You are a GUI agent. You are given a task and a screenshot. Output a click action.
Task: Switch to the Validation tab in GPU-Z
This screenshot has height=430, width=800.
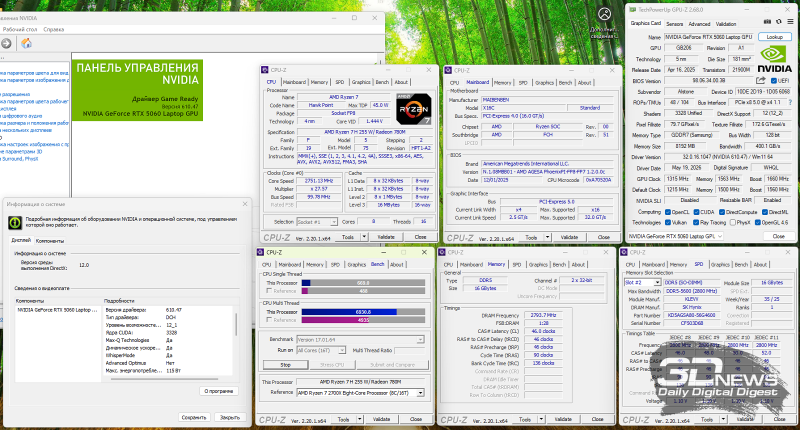[x=726, y=24]
